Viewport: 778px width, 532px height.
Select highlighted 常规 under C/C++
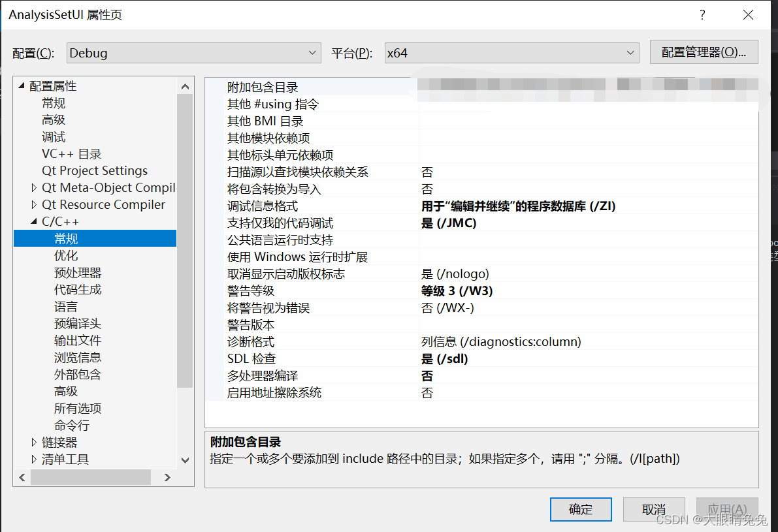pos(95,238)
